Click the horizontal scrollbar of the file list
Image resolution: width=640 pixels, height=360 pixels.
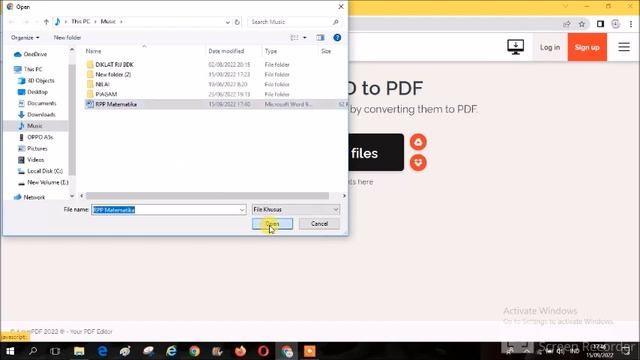click(x=207, y=196)
